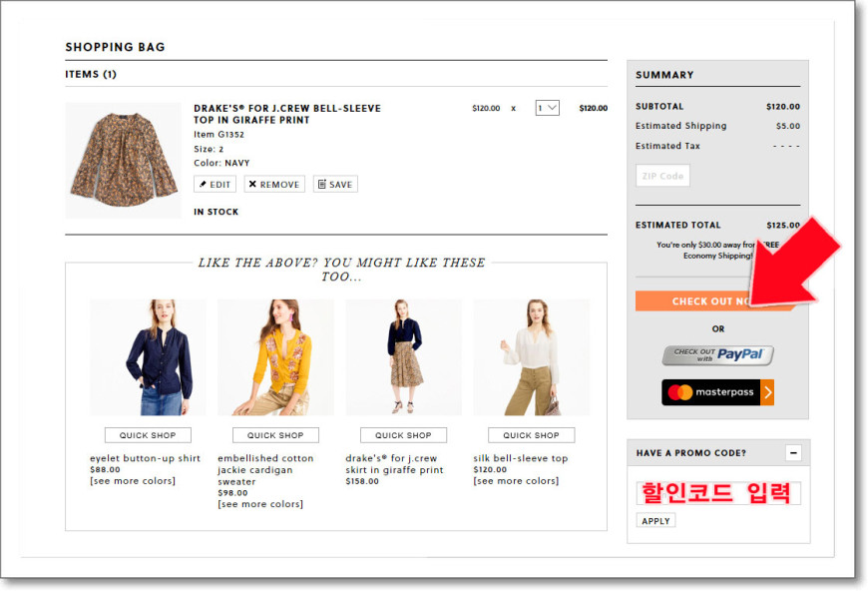Enter ZIP Code field in summary
Image resolution: width=868 pixels, height=591 pixels.
662,176
